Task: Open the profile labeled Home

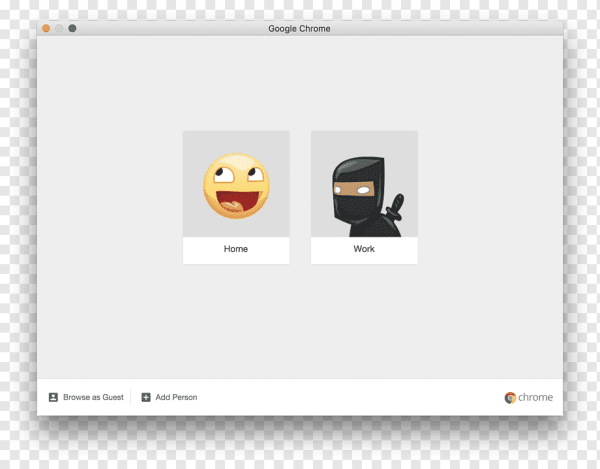Action: (236, 249)
